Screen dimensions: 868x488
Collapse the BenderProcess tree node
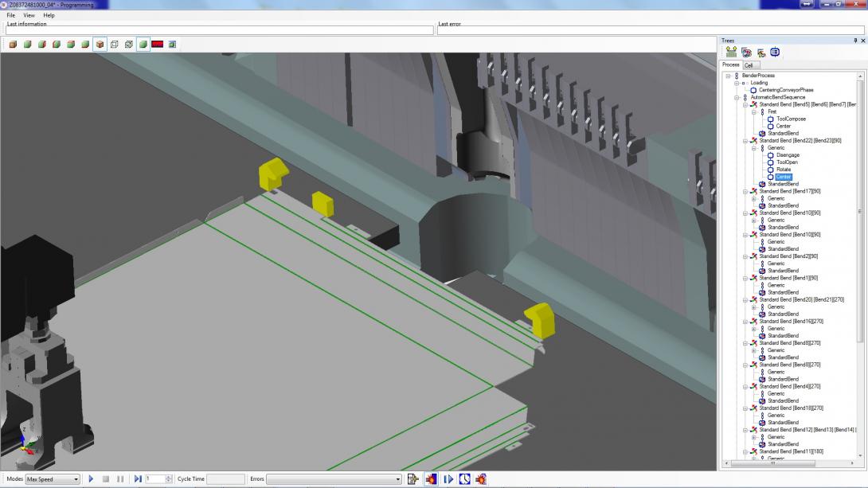click(727, 76)
